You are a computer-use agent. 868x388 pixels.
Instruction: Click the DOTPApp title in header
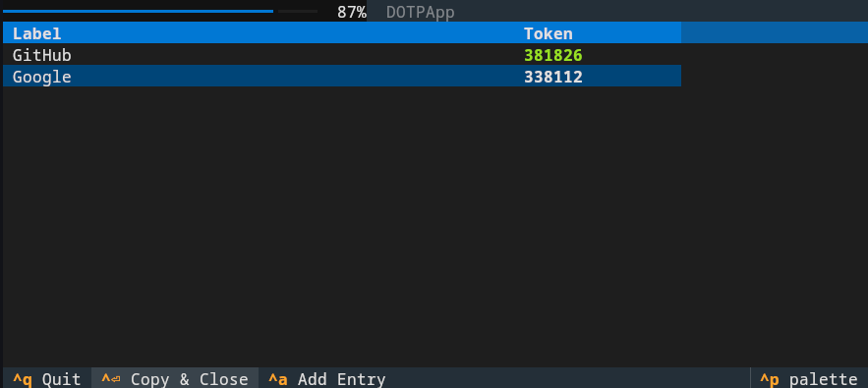420,12
